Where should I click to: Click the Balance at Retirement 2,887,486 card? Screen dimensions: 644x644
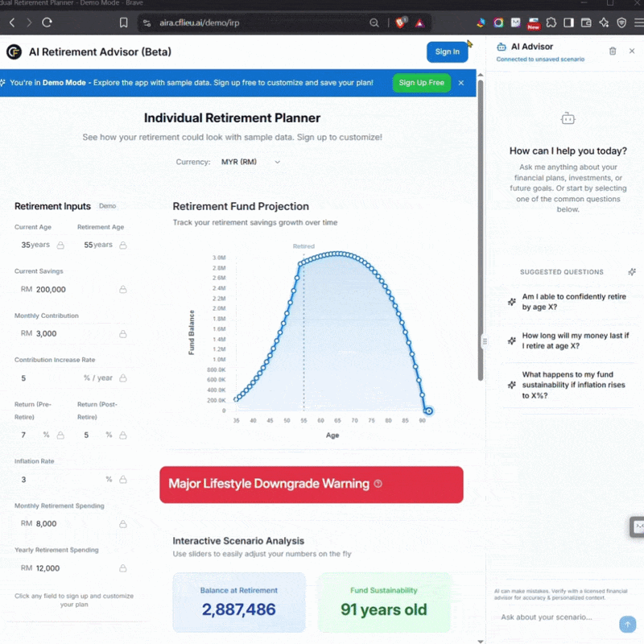239,602
